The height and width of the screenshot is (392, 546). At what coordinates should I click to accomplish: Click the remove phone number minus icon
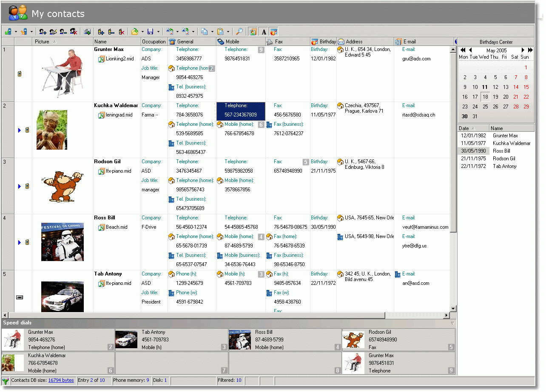coord(111,31)
